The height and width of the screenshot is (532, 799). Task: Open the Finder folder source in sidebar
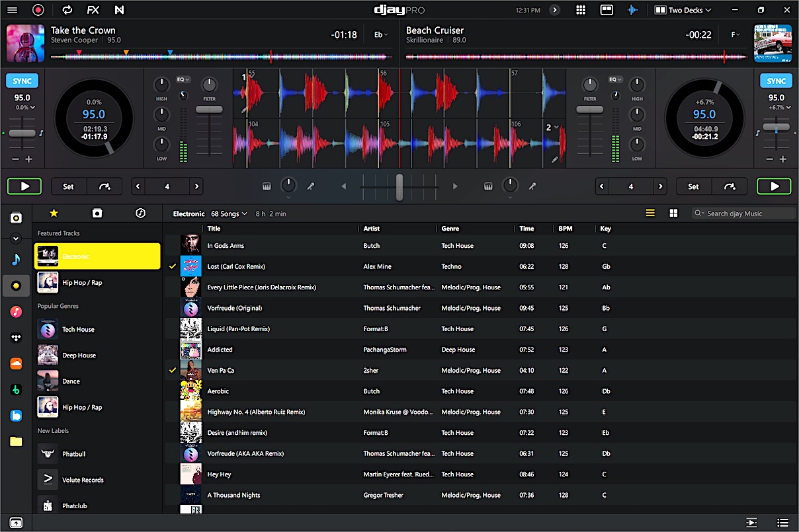[x=16, y=441]
